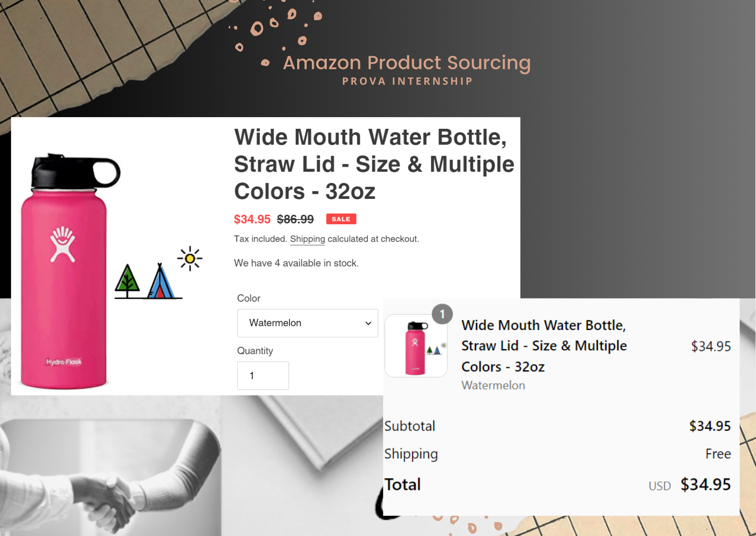Click the product title Wide Mouth Water Bottle heading
The image size is (756, 536).
coord(374,164)
